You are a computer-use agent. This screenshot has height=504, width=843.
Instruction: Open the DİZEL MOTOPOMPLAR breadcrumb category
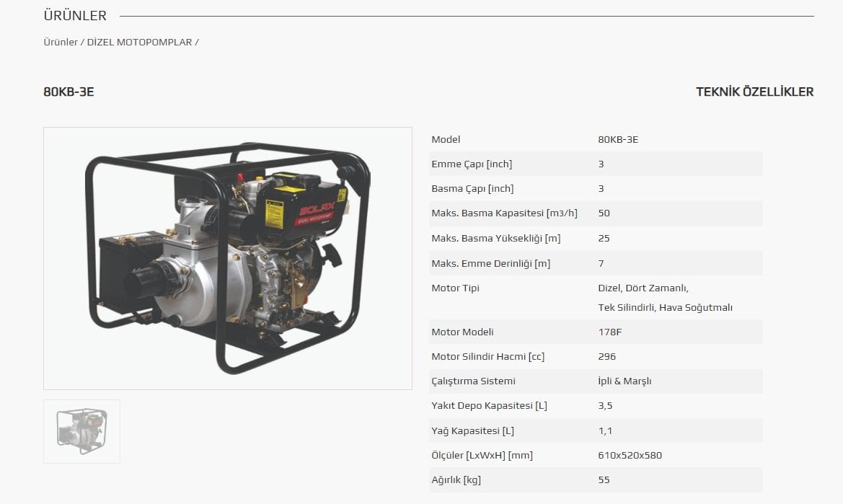click(139, 42)
